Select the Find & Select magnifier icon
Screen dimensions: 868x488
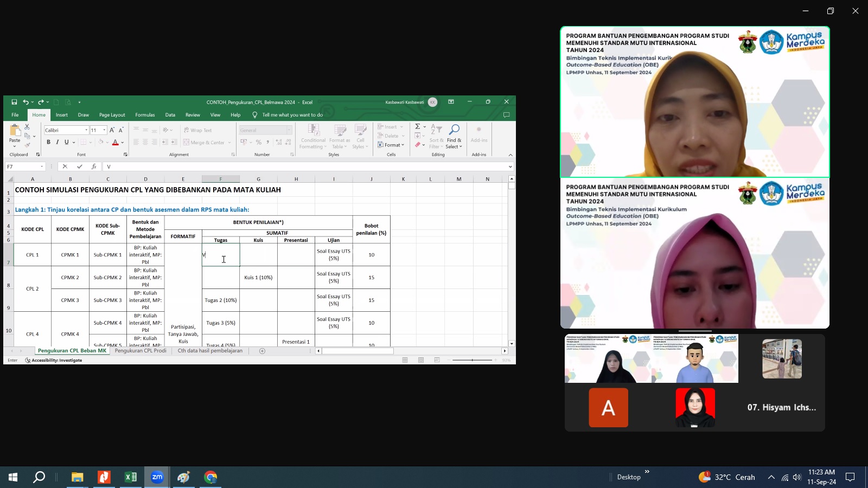point(454,130)
